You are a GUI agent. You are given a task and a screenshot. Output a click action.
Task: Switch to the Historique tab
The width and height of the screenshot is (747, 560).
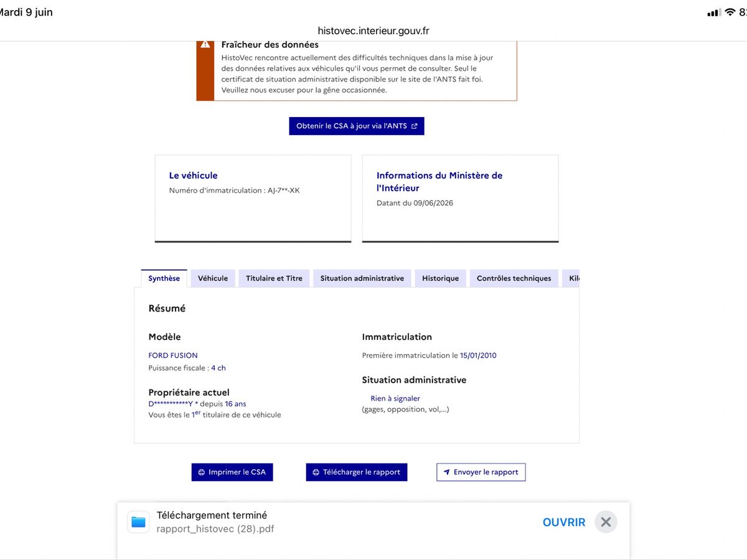[x=440, y=278]
